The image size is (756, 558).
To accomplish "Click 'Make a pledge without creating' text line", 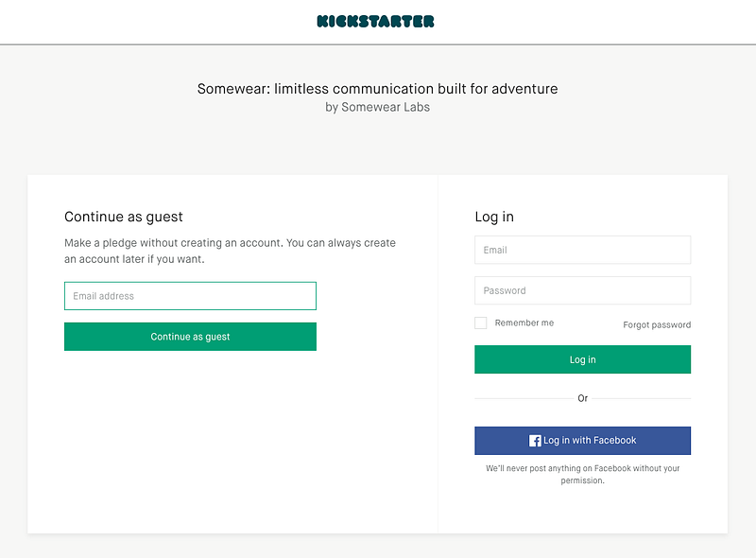I will (230, 243).
